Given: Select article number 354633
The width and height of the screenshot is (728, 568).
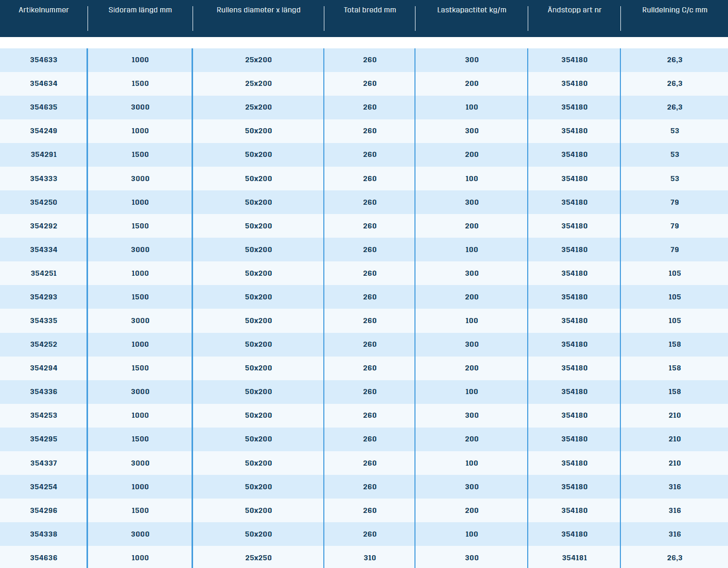Looking at the screenshot, I should point(44,60).
